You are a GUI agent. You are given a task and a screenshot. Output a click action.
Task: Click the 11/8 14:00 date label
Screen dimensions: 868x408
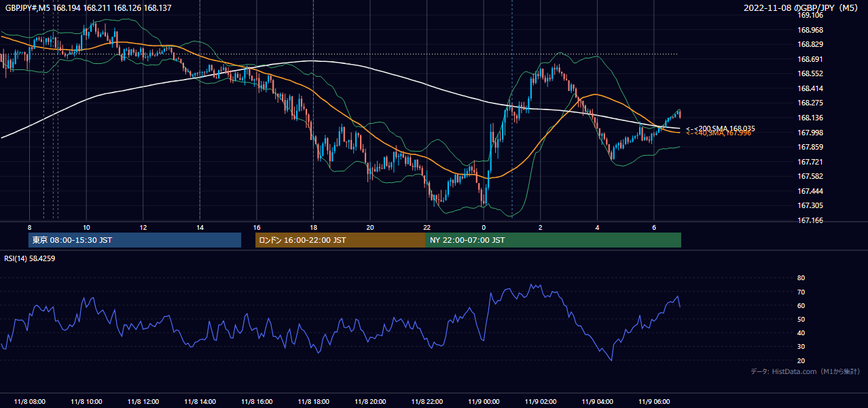pyautogui.click(x=200, y=402)
